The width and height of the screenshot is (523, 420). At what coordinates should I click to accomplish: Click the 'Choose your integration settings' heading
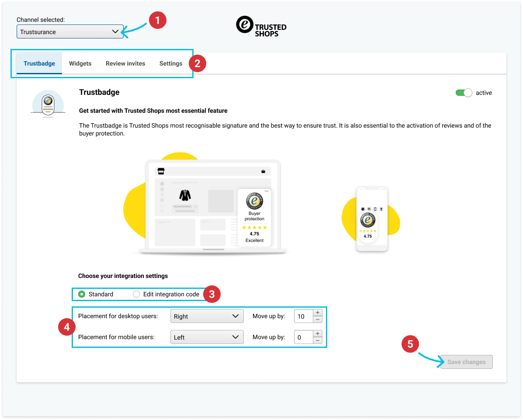(x=123, y=276)
